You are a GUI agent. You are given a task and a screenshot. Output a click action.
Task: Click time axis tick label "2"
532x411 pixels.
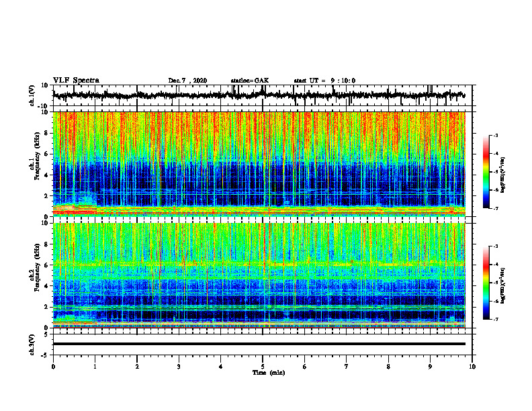click(137, 367)
